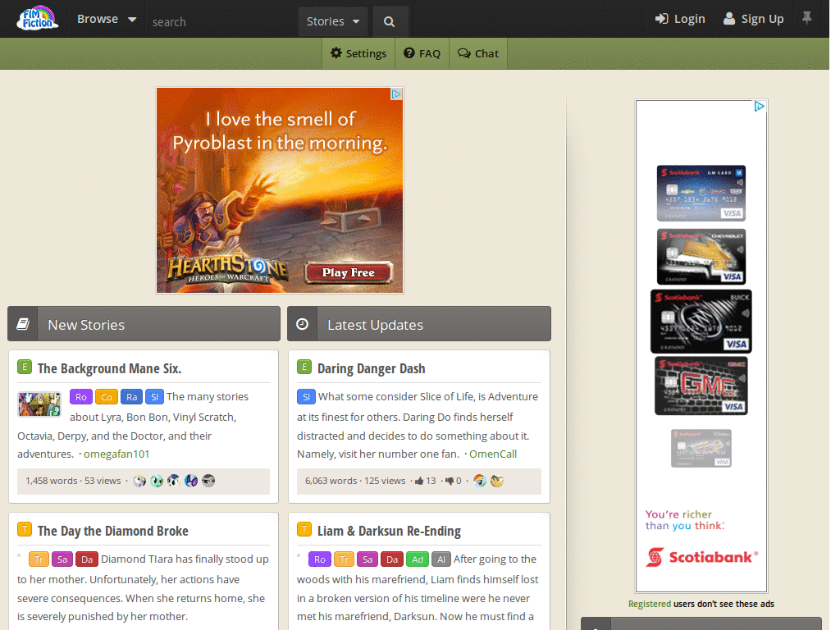The image size is (840, 630).
Task: Click the Sl tag on Daring Danger Dash
Action: click(306, 397)
